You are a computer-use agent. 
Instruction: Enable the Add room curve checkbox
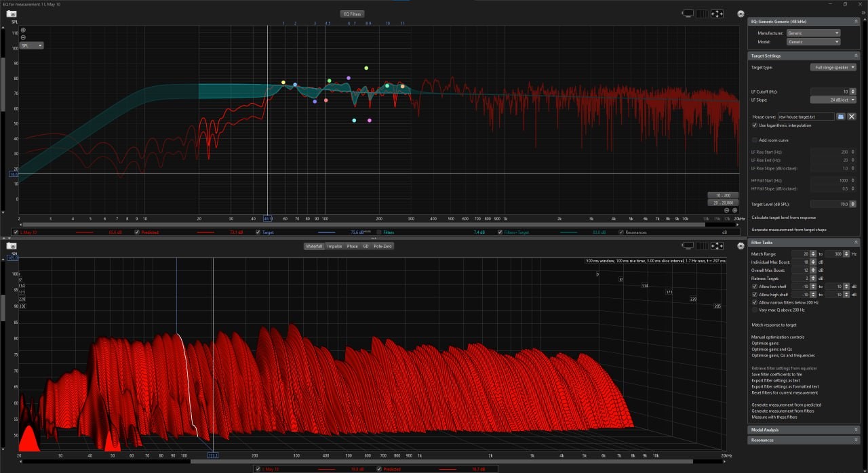coord(755,140)
